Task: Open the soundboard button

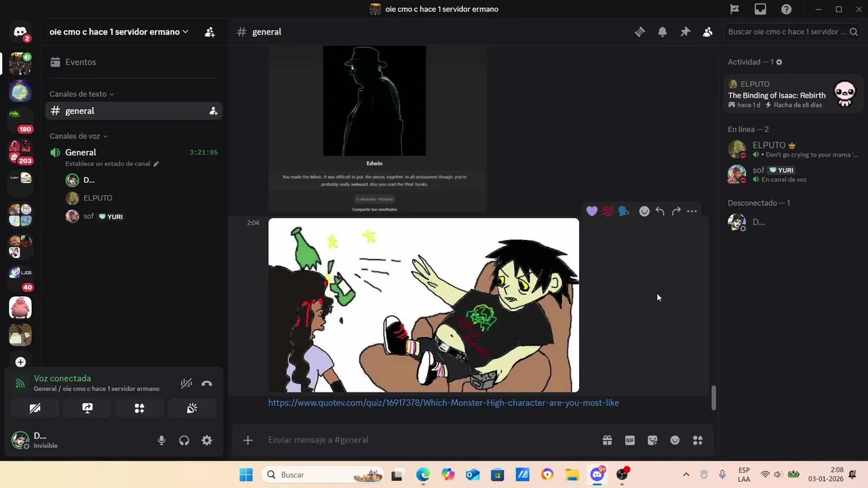Action: click(x=192, y=408)
